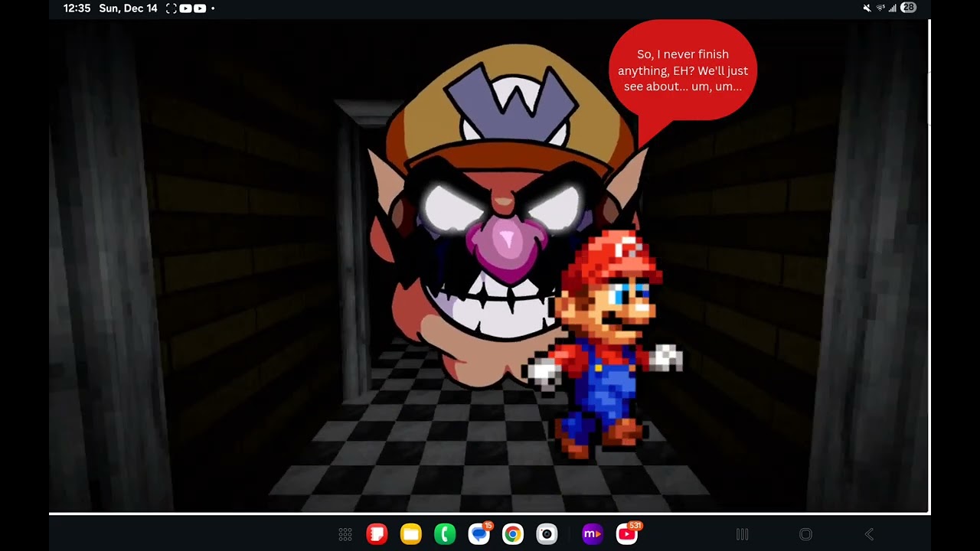The width and height of the screenshot is (980, 551).
Task: Tap the 12:35 clock in status bar
Action: (77, 8)
